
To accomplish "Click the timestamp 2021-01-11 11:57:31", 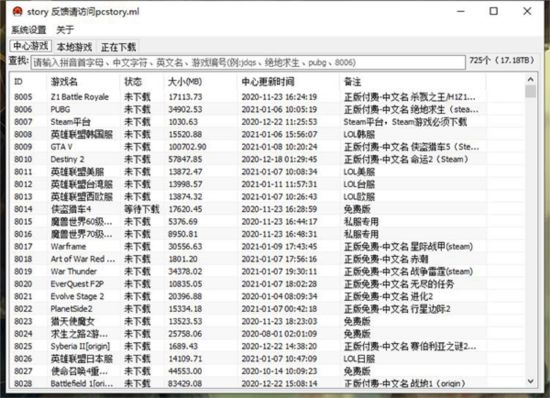I will [279, 184].
